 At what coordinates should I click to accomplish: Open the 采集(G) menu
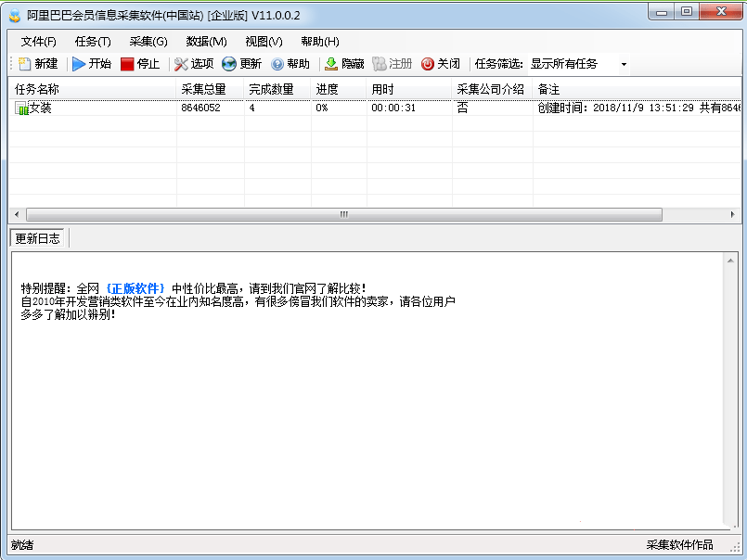(148, 42)
